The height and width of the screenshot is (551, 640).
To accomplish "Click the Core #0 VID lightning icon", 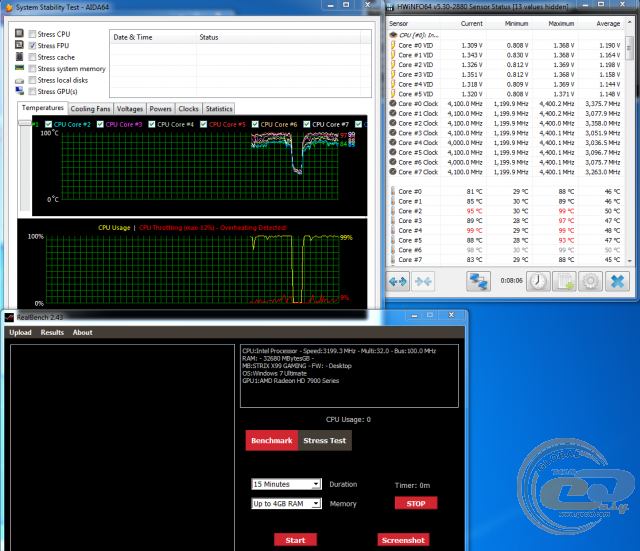I will (x=393, y=45).
